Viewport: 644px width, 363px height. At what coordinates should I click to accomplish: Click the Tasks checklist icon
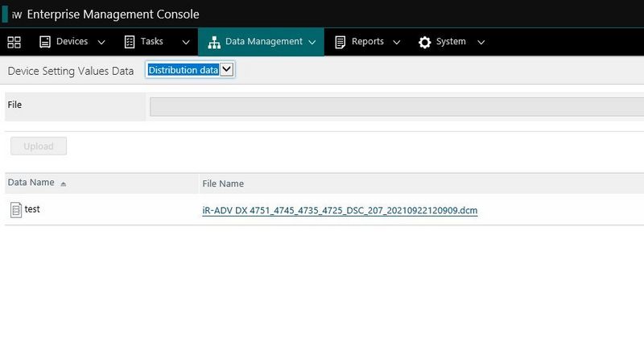click(130, 42)
